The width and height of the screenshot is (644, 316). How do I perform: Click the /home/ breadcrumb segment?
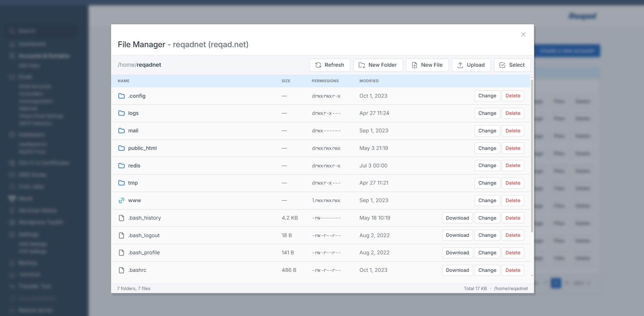pyautogui.click(x=127, y=65)
